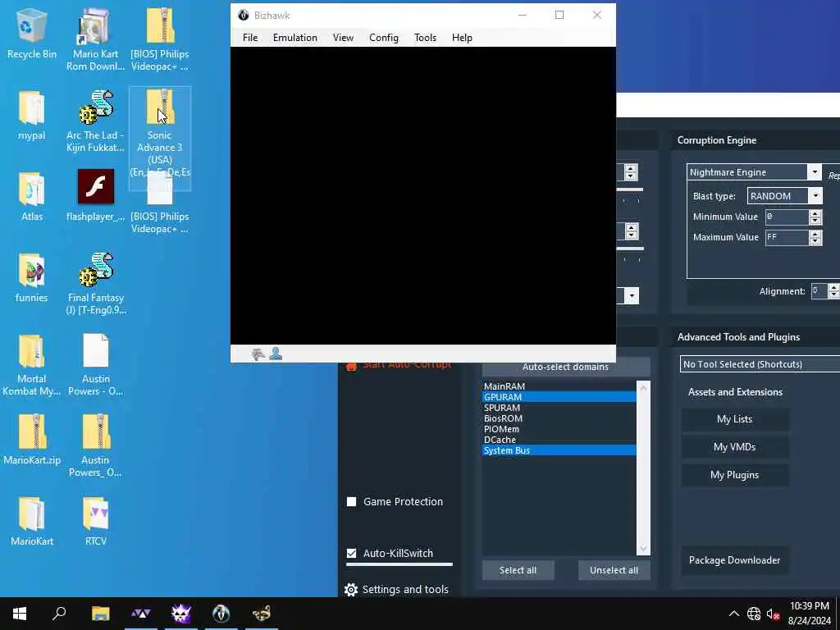The image size is (840, 630).
Task: Select the mypal folder on the desktop
Action: coord(32,115)
